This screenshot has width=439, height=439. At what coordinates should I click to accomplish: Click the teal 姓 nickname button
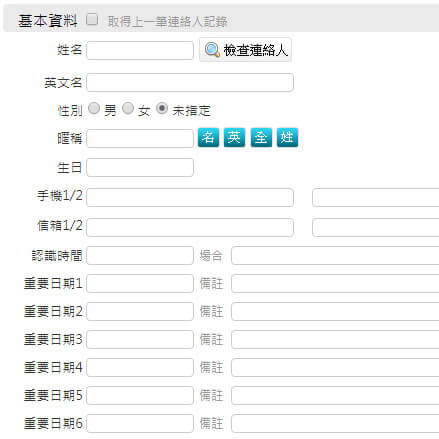click(287, 137)
